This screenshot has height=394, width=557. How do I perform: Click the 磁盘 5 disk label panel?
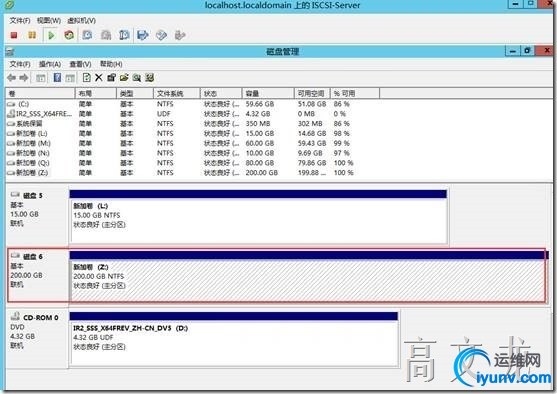[38, 216]
